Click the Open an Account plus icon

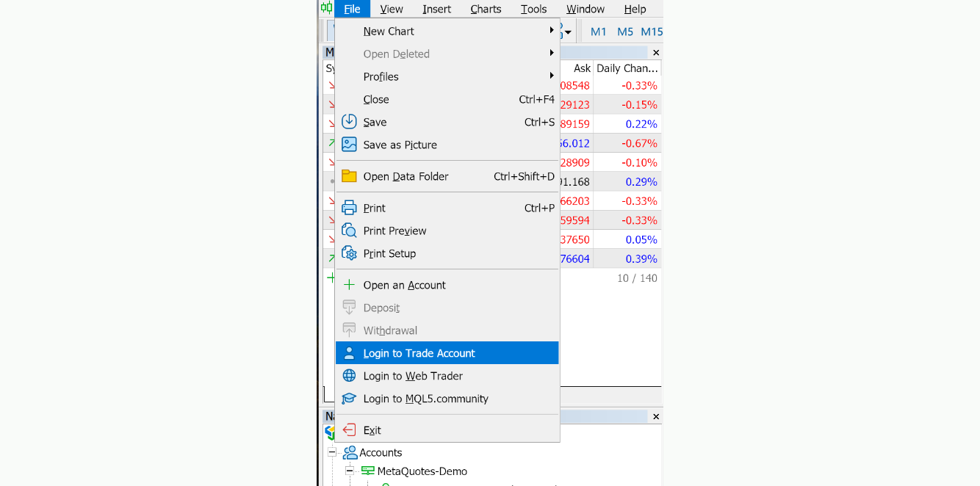[349, 285]
